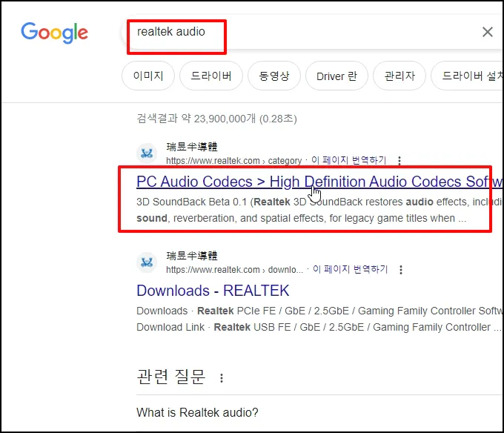Click Realtek favicon of downloads result
This screenshot has width=504, height=433.
[x=147, y=262]
